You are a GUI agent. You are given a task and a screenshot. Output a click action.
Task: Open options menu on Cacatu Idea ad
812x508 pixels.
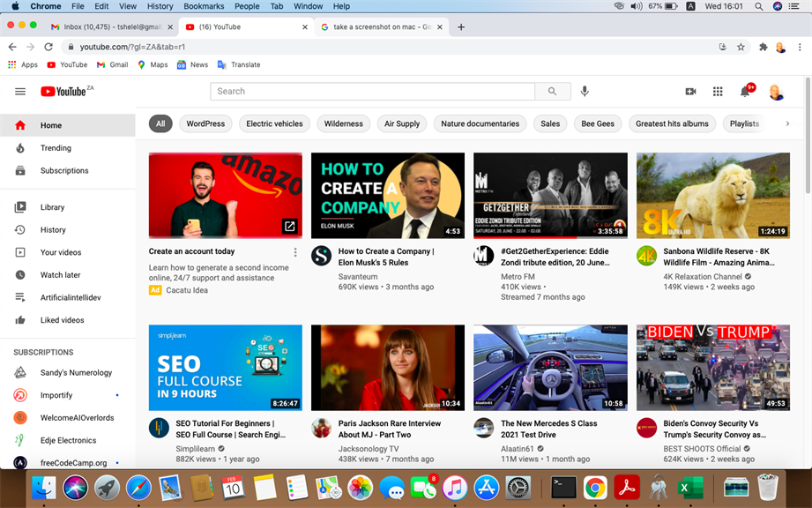(295, 253)
